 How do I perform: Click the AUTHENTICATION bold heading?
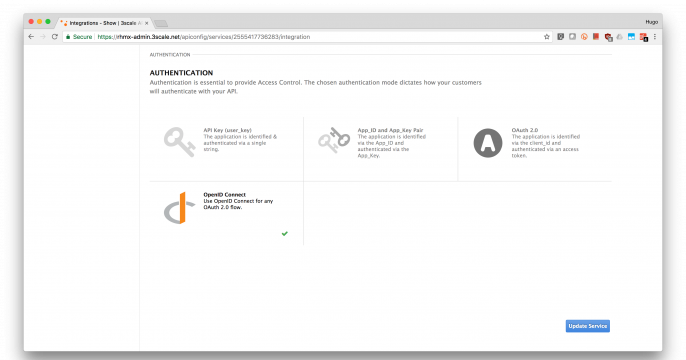[x=181, y=73]
